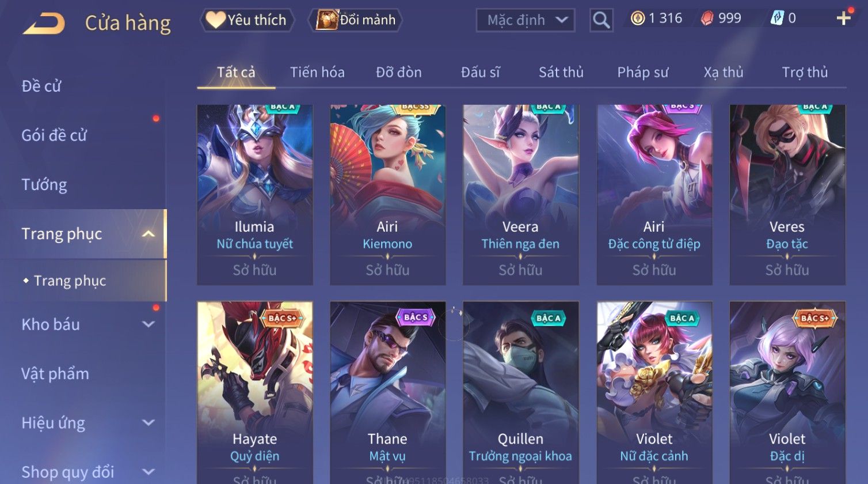
Task: Collapse the Trang phục sidebar section
Action: 148,234
